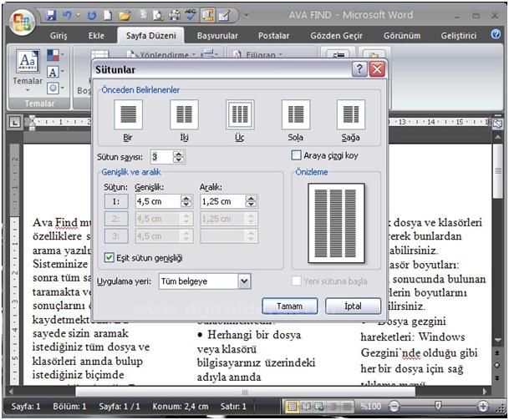
Task: Jump to previous page with double-arrow button
Action: click(497, 352)
